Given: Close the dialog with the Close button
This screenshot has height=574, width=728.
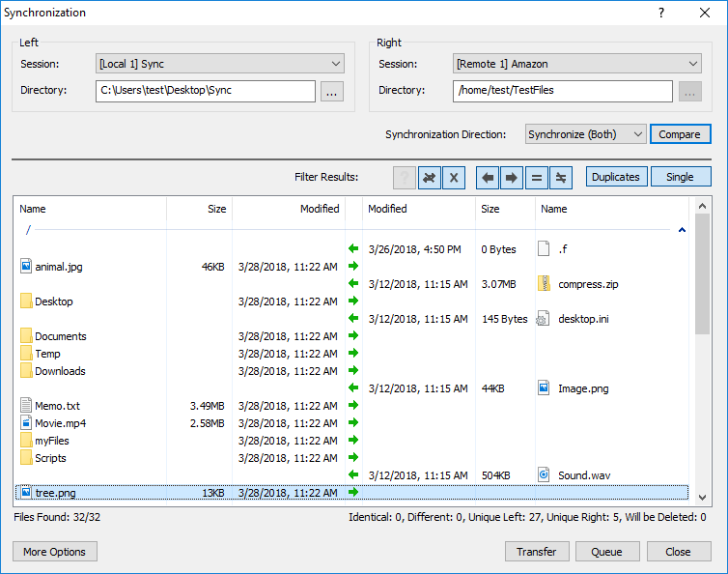Looking at the screenshot, I should click(x=679, y=552).
